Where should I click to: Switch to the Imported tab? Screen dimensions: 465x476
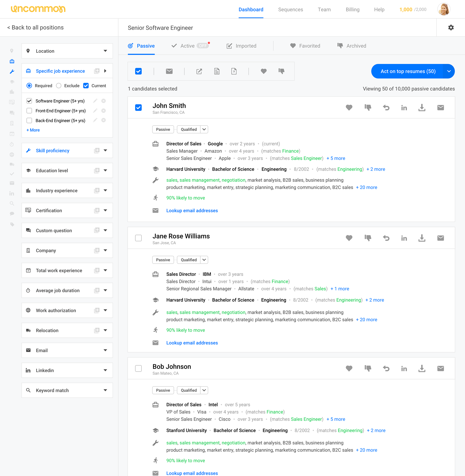coord(241,46)
